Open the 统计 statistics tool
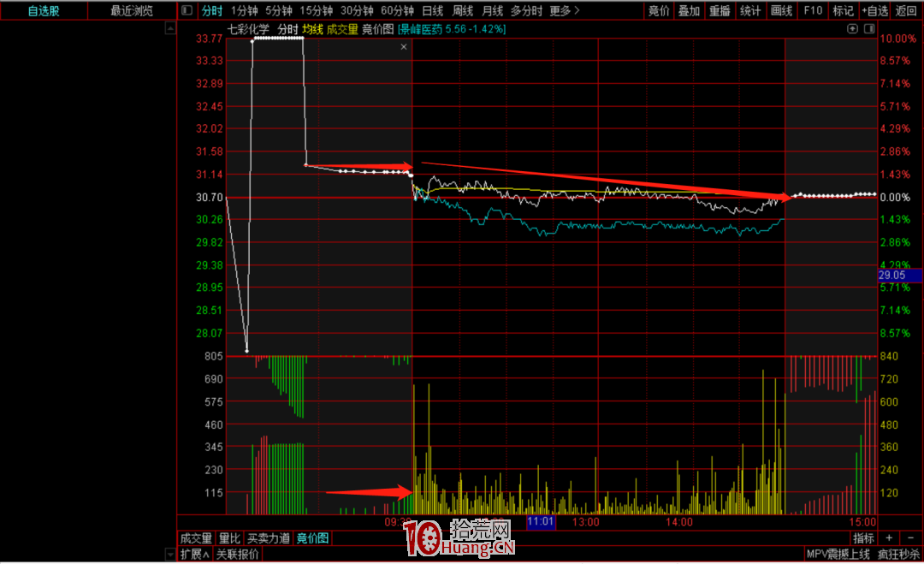 coord(750,10)
